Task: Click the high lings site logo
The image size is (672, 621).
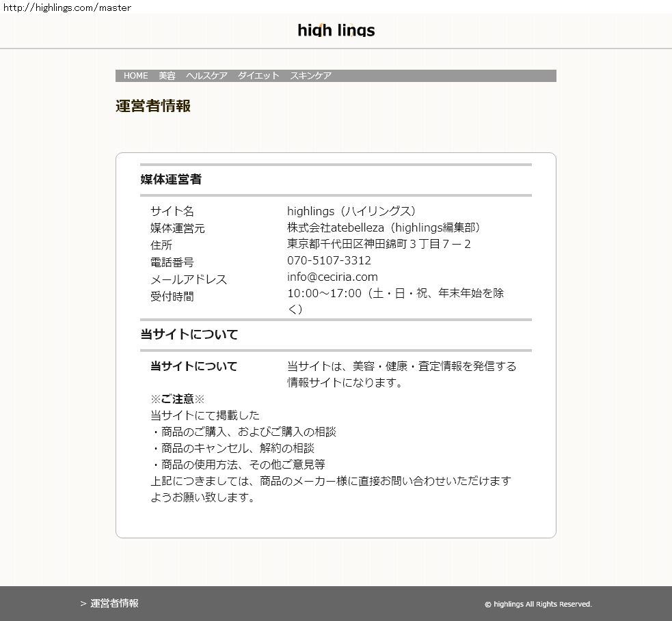Action: click(x=336, y=30)
